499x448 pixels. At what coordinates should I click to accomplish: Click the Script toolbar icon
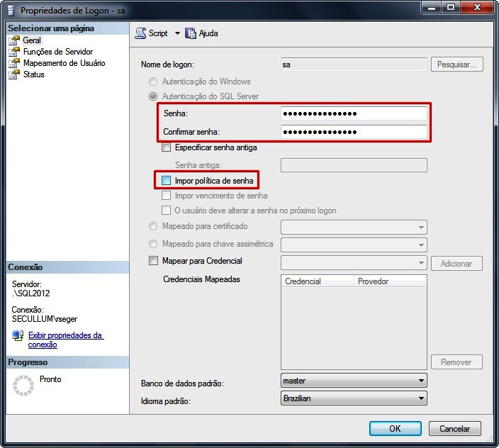tap(140, 33)
